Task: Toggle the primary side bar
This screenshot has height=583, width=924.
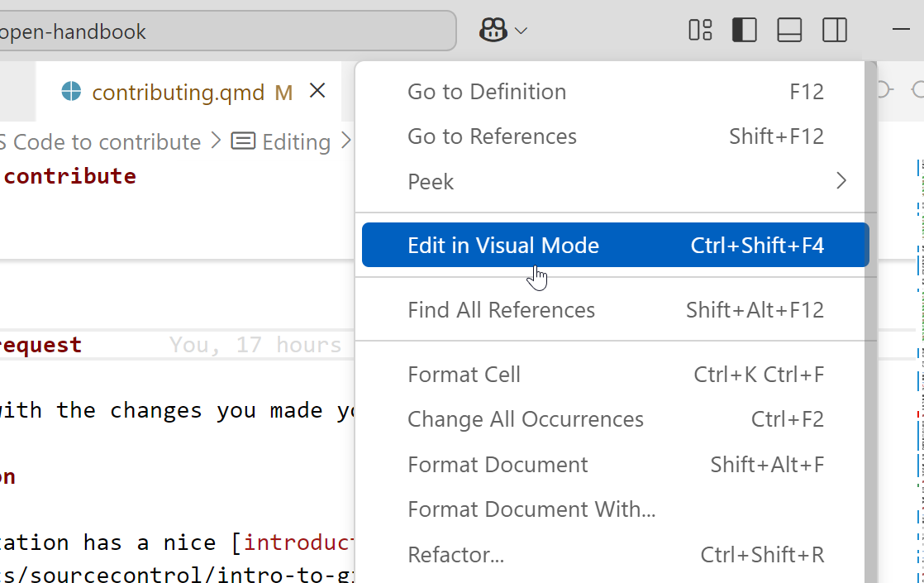Action: coord(745,31)
